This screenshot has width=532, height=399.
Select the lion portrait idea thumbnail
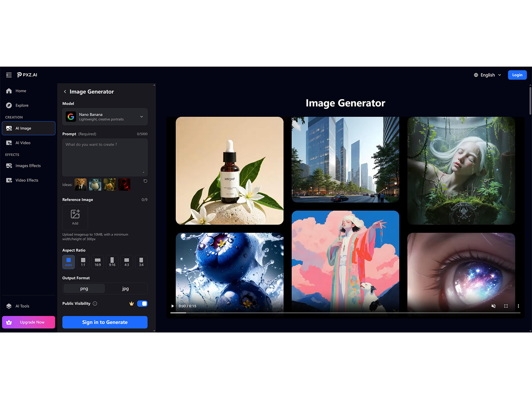80,185
